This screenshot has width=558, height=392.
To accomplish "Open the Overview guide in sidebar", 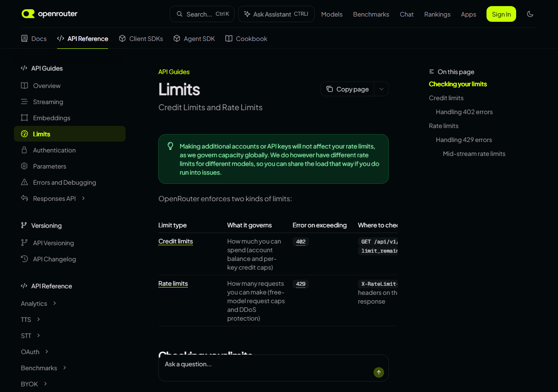I will pyautogui.click(x=70, y=86).
